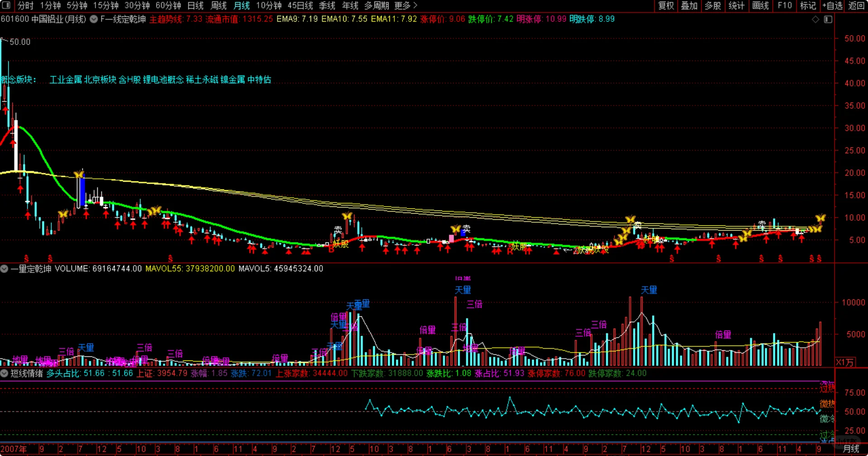Click the 涨停家数: 76.00 readout
The width and height of the screenshot is (868, 456).
pos(556,373)
